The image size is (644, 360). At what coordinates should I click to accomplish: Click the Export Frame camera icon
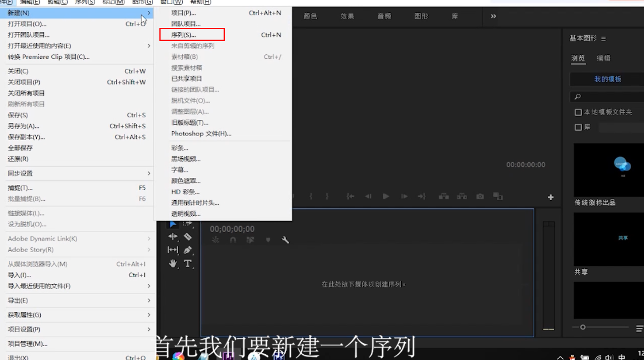coord(480,197)
